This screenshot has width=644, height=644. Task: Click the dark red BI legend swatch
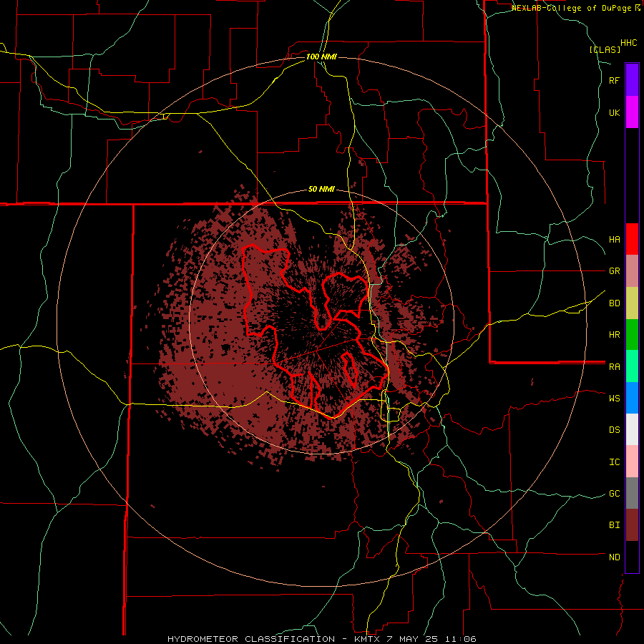tap(632, 525)
